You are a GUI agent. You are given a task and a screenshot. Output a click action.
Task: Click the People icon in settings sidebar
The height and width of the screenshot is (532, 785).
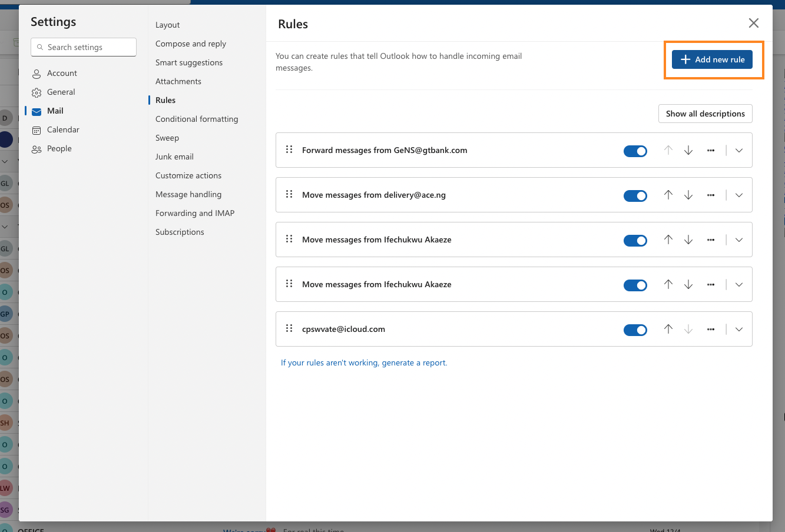[x=37, y=149]
